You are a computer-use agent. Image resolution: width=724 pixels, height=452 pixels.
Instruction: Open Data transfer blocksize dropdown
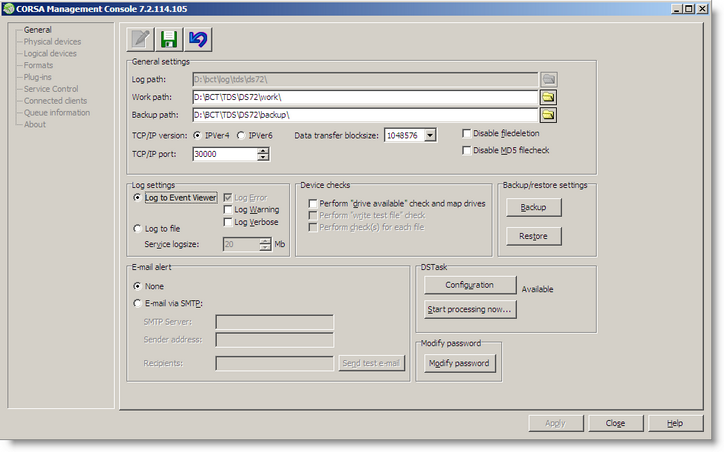(430, 135)
